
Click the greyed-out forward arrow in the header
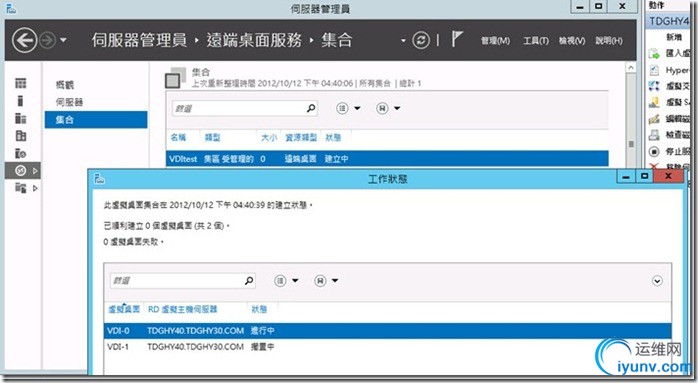click(x=47, y=41)
